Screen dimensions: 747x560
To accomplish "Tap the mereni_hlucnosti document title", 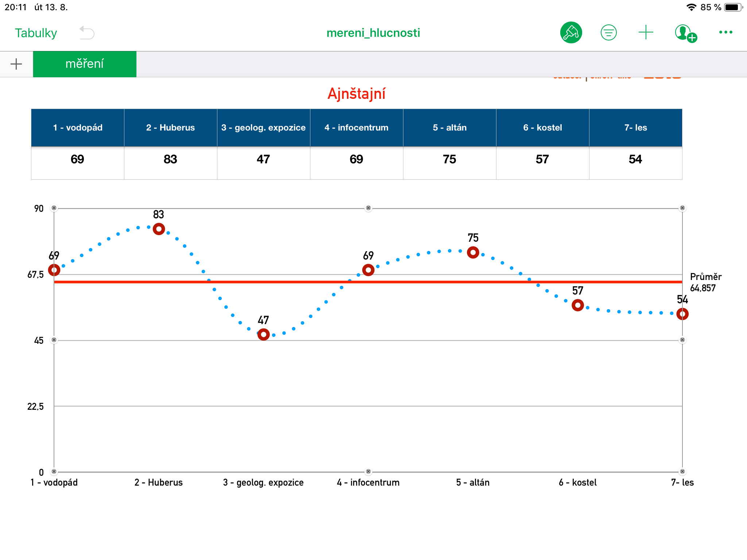I will coord(373,33).
